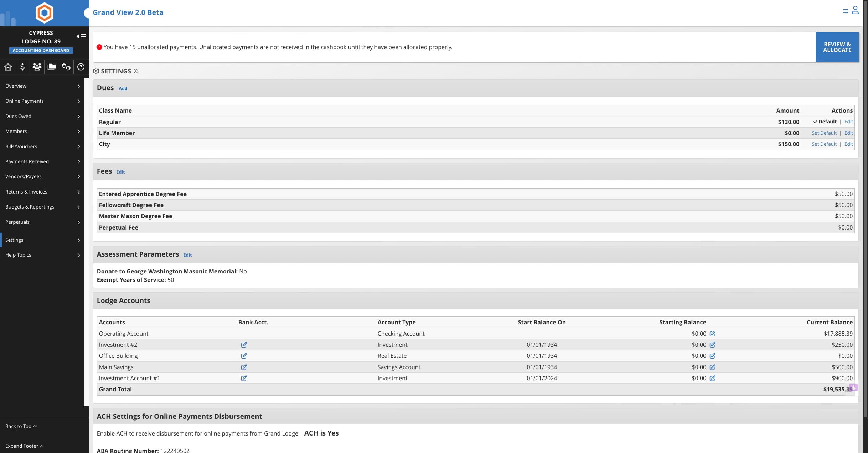Collapse the sidebar with the menu toggle

point(81,36)
